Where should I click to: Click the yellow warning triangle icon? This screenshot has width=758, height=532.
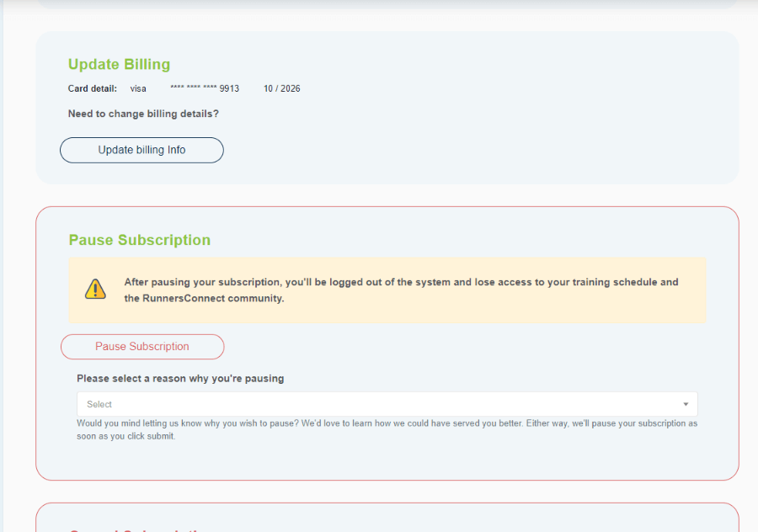95,290
